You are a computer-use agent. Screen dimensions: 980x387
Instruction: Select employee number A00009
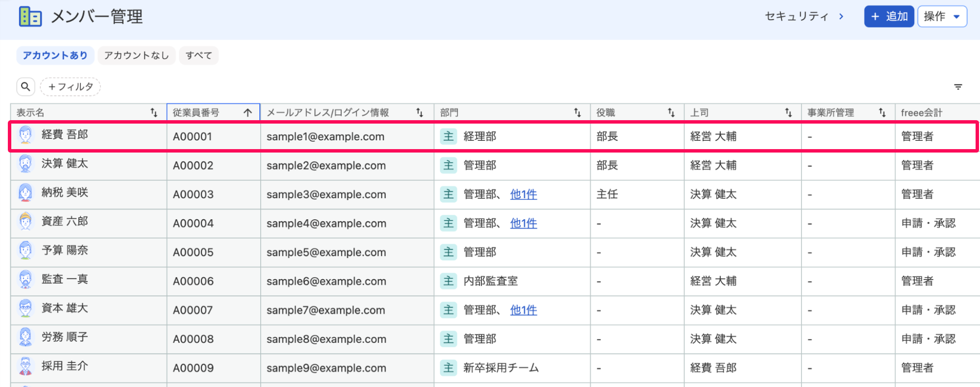coord(193,368)
